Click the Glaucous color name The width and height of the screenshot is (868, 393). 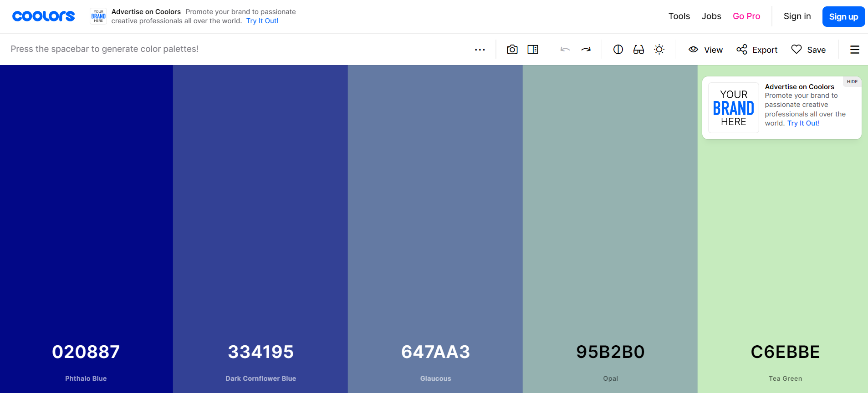click(436, 378)
